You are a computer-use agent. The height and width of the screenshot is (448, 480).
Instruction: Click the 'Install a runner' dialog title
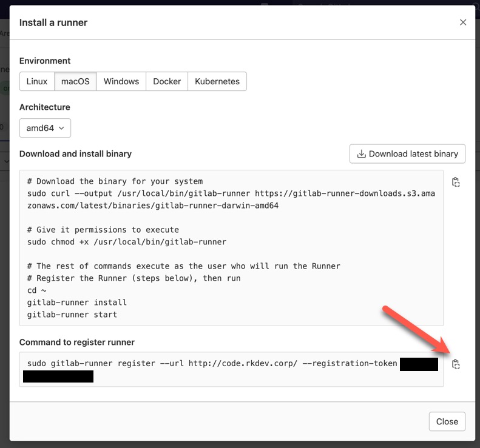[53, 22]
